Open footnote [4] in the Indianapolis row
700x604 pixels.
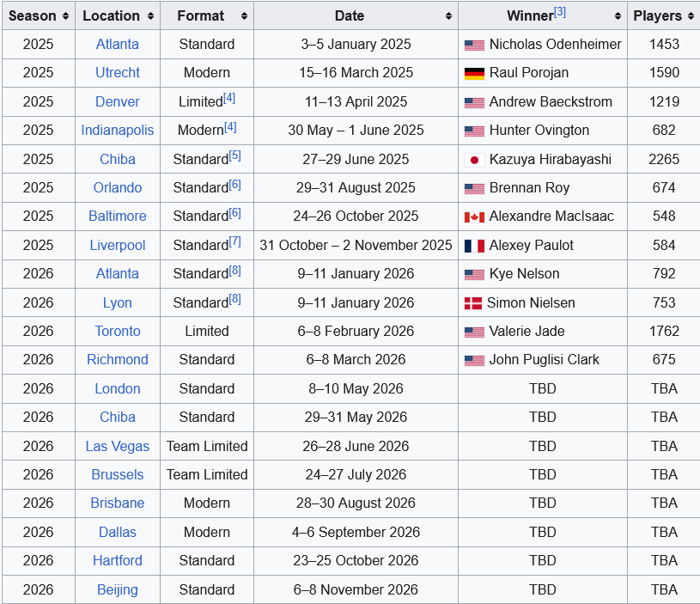tap(230, 127)
